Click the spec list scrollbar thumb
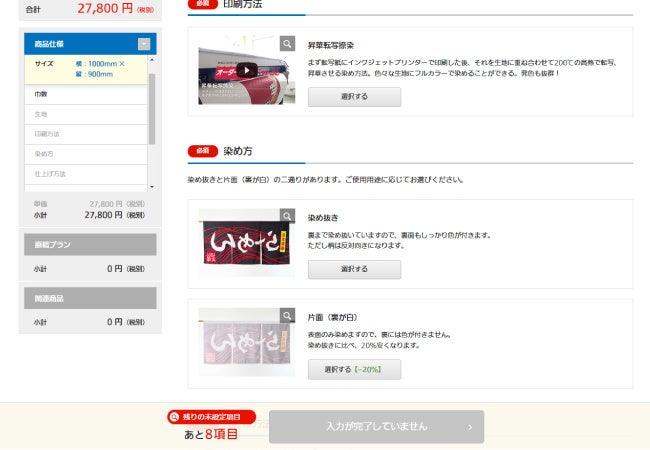 [x=152, y=109]
